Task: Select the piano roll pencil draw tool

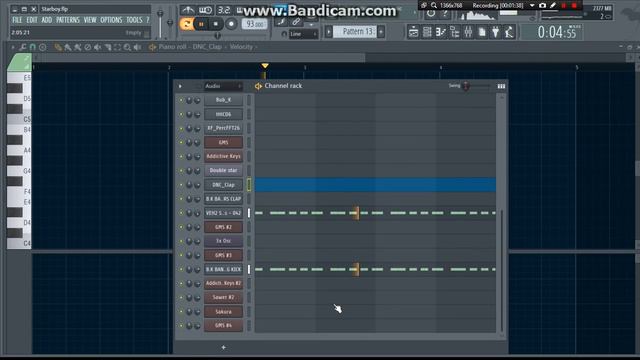Action: tap(58, 47)
